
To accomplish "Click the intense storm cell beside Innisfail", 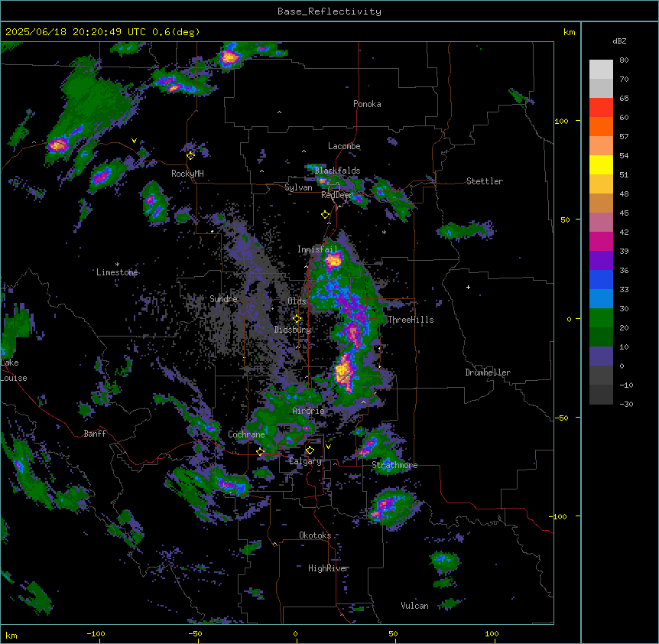I will coord(333,261).
